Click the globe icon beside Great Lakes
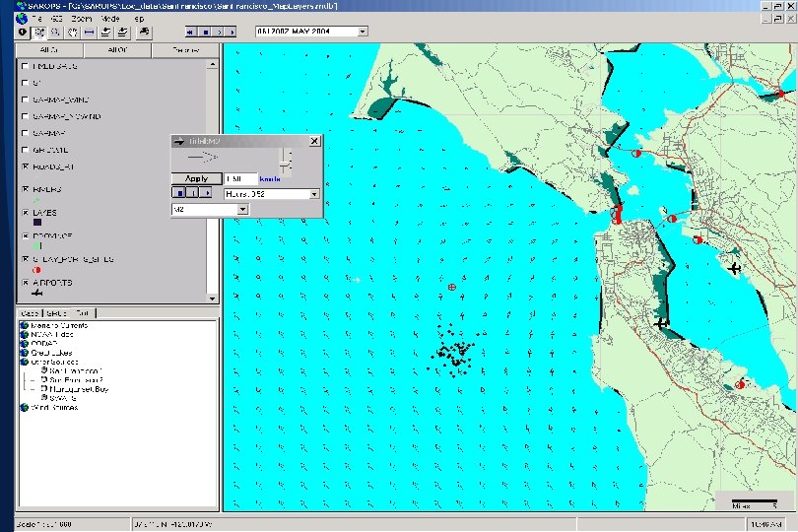This screenshot has height=532, width=798. click(23, 352)
